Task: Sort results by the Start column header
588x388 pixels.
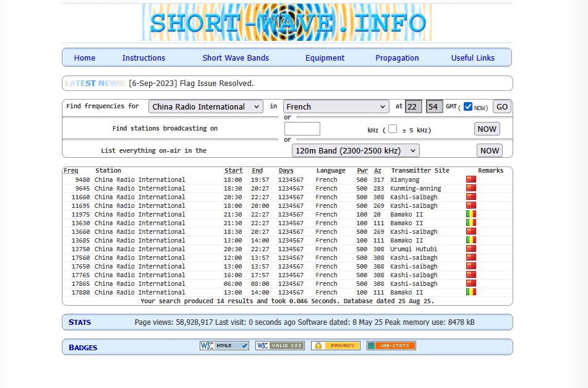Action: click(x=233, y=170)
